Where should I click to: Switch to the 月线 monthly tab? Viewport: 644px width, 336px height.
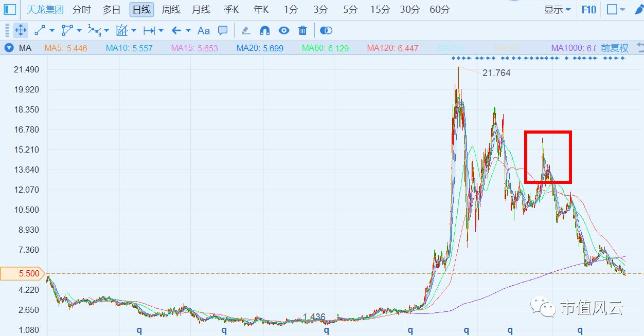(x=201, y=9)
